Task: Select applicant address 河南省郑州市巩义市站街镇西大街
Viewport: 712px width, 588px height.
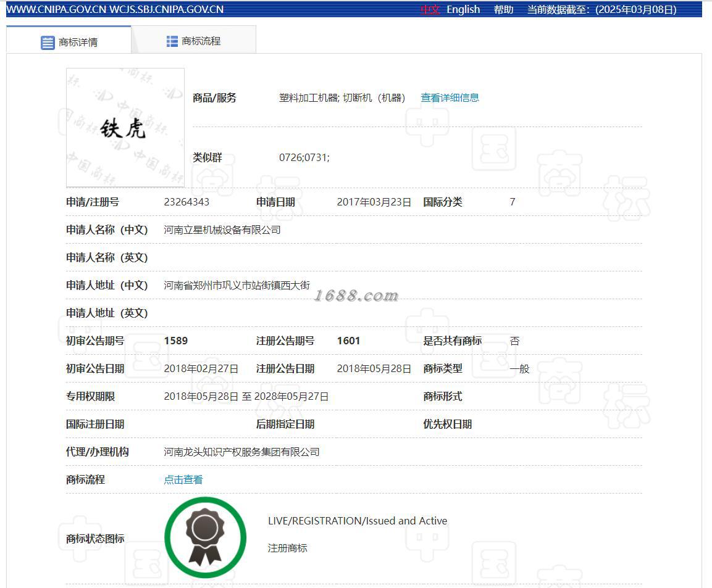Action: click(x=237, y=286)
